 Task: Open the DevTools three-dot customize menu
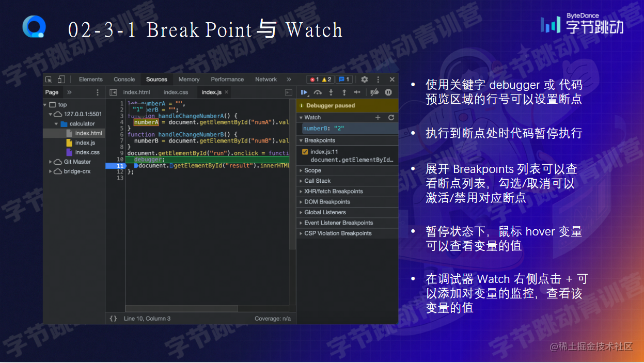(378, 80)
